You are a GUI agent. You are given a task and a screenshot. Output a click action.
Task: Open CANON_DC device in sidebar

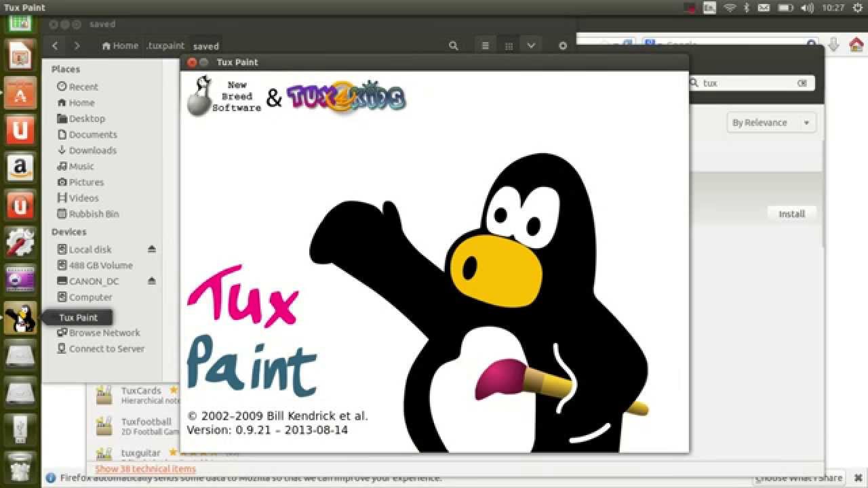coord(87,281)
